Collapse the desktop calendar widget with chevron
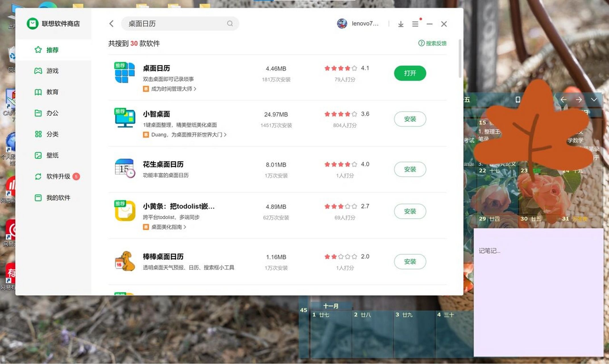Image resolution: width=609 pixels, height=364 pixels. tap(594, 100)
